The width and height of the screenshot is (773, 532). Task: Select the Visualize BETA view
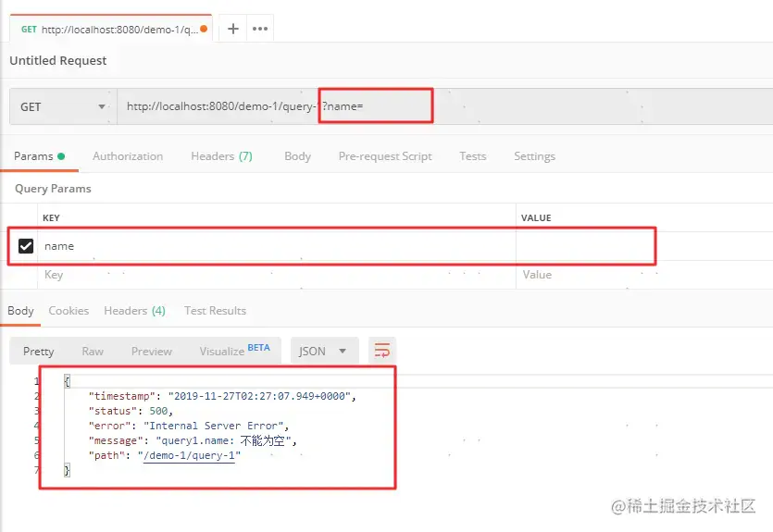pyautogui.click(x=234, y=351)
